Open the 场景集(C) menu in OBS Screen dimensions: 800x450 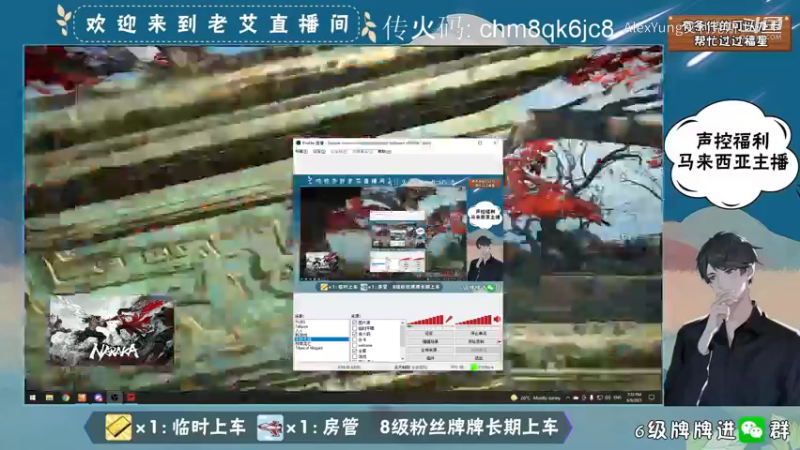[363, 151]
